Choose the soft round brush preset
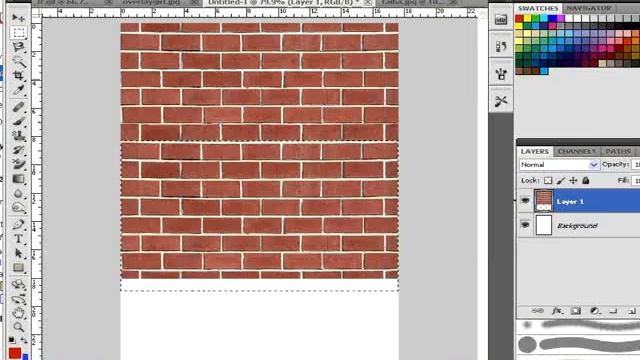This screenshot has height=360, width=640. click(527, 325)
